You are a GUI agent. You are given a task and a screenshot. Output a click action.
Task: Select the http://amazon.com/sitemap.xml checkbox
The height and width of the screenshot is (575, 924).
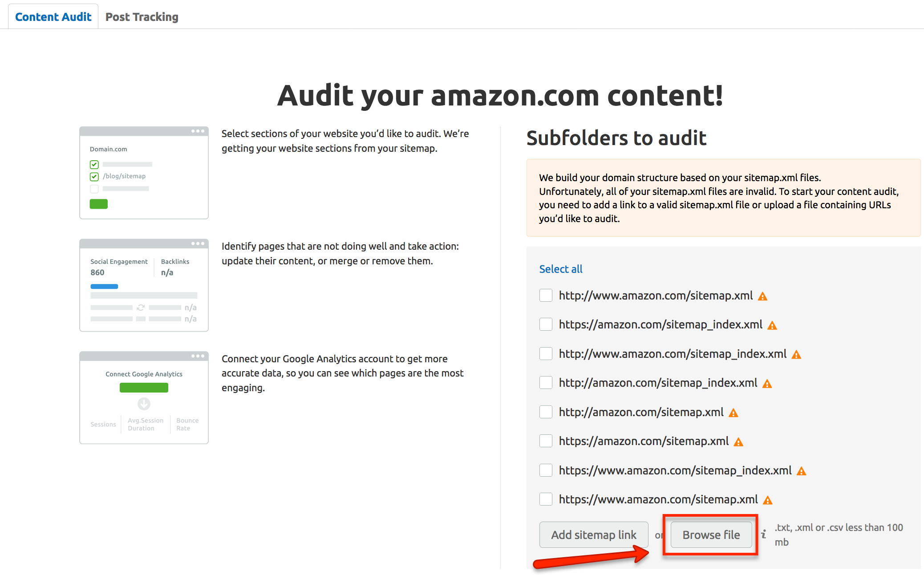[x=546, y=412]
